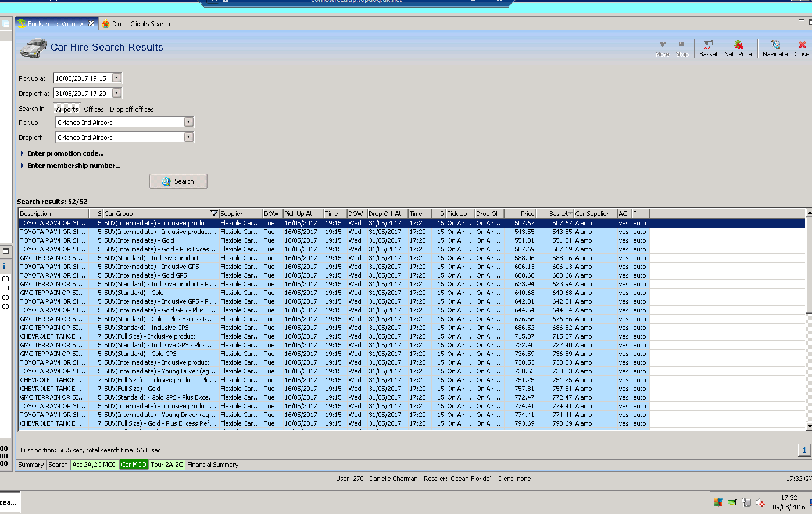The image size is (812, 514).
Task: Select the Chevrolet Tahoe row priced 715.37
Action: [412, 336]
